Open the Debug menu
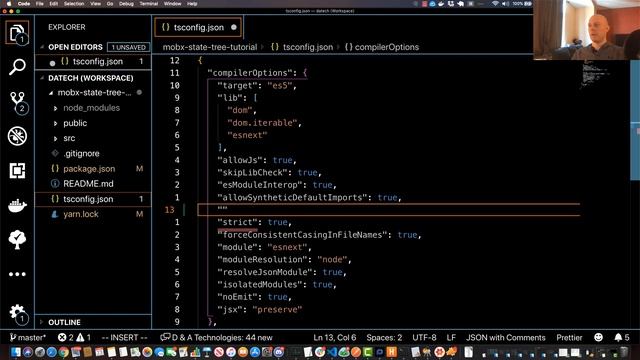 tap(126, 4)
